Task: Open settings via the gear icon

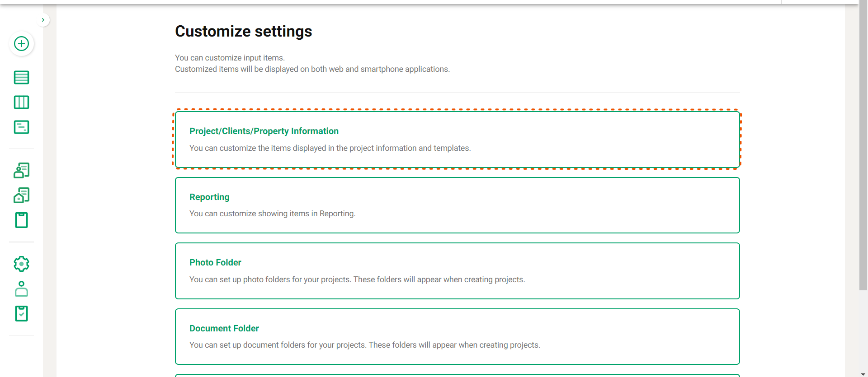Action: click(21, 264)
